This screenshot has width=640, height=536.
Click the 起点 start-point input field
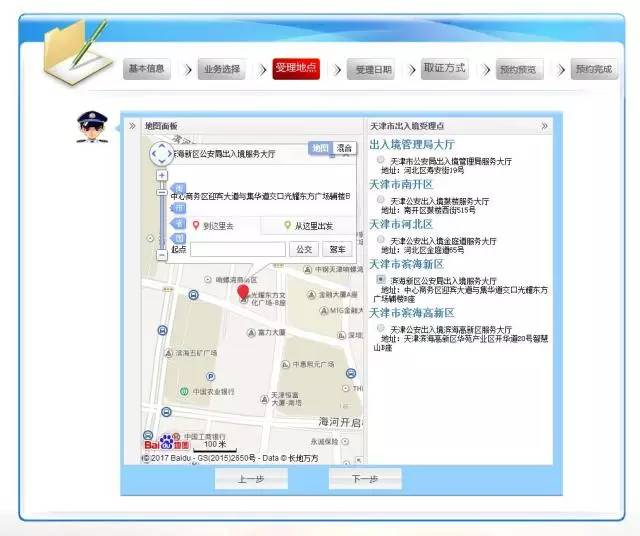[x=238, y=249]
